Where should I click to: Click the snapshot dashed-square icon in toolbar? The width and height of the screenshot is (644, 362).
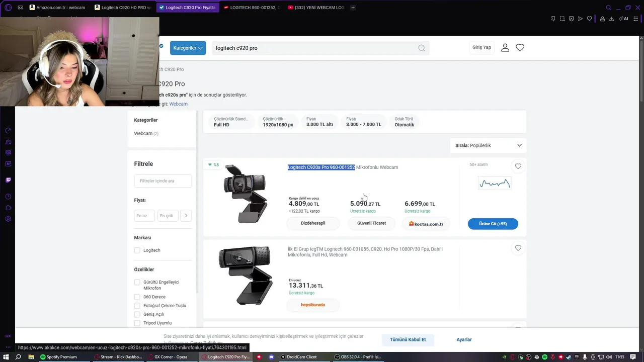pos(562,19)
